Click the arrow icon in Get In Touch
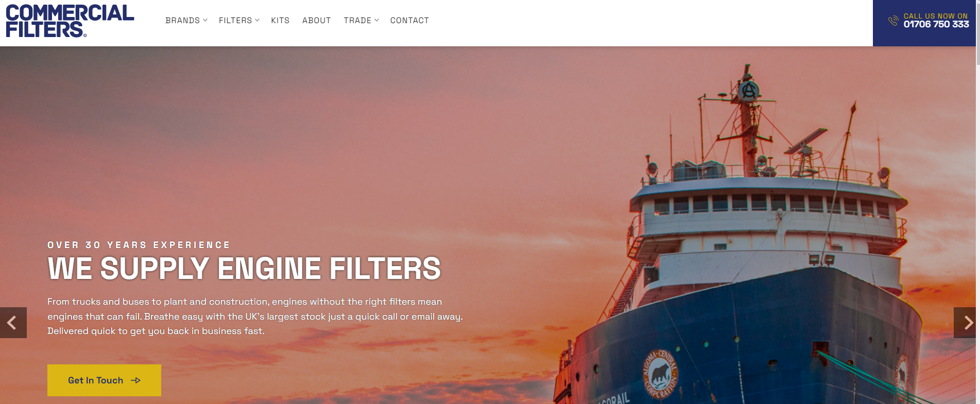This screenshot has height=404, width=980. click(136, 380)
